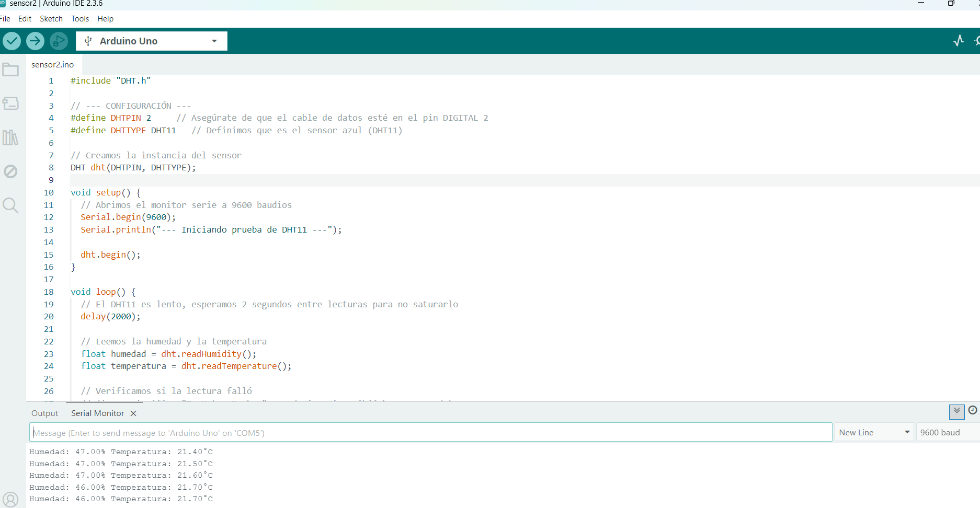Screen dimensions: 980x508
Task: Open the Sketch menu
Action: pos(51,19)
